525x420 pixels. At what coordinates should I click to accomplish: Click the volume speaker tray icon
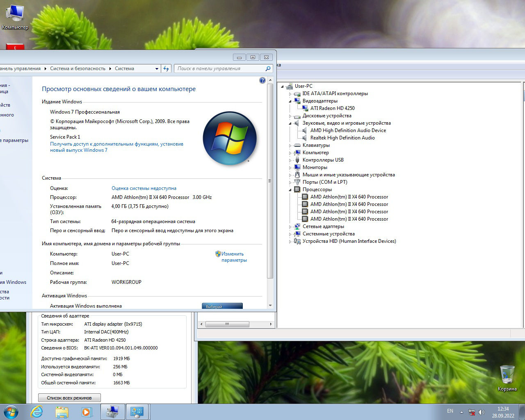[482, 412]
